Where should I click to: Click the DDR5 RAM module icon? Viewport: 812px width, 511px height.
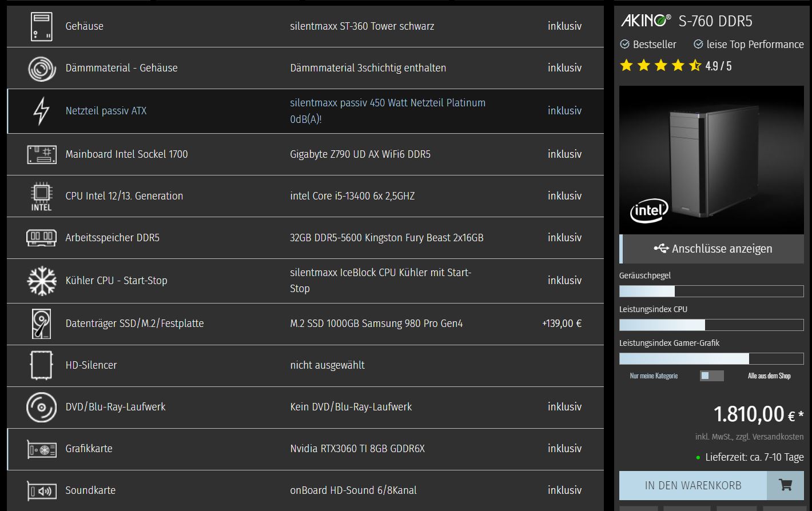click(x=41, y=238)
